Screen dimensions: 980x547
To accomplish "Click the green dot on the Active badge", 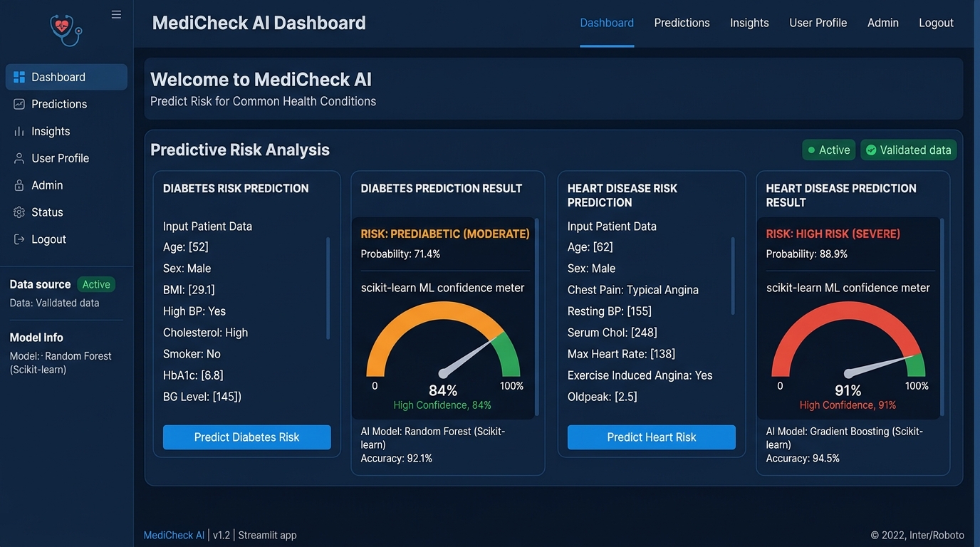I will click(x=811, y=150).
